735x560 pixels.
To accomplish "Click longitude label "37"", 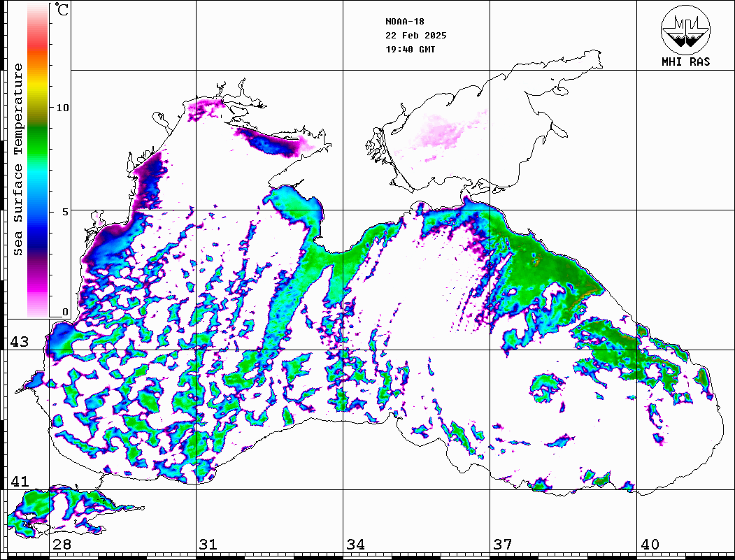I will (503, 545).
